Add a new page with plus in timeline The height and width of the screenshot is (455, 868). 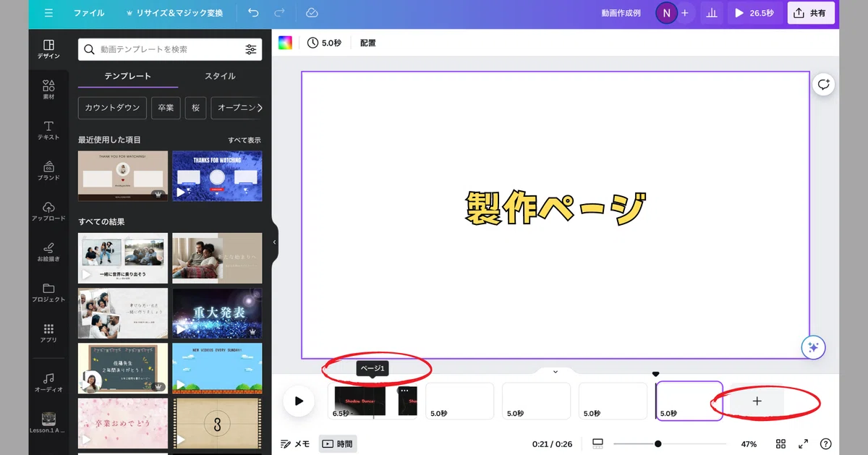[757, 401]
